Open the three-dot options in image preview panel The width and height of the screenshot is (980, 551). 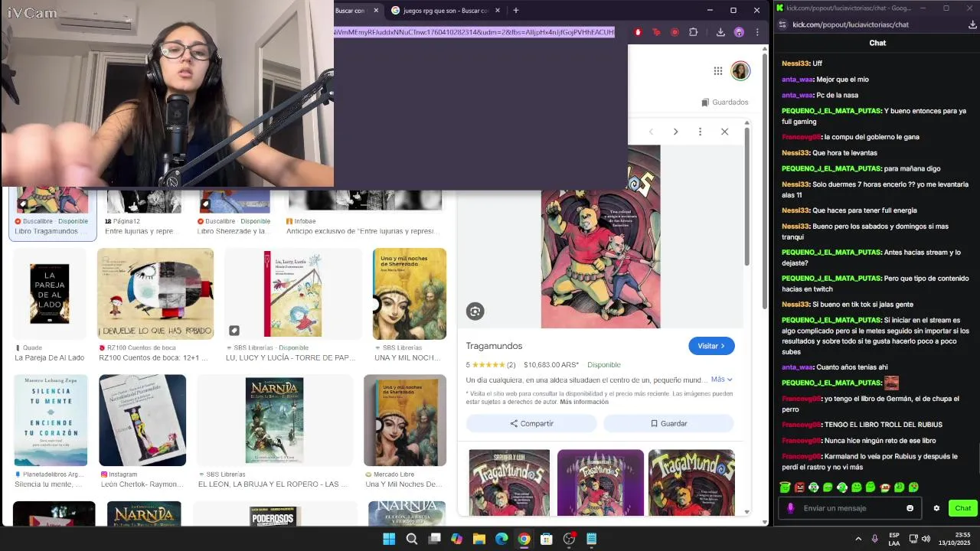(x=700, y=132)
